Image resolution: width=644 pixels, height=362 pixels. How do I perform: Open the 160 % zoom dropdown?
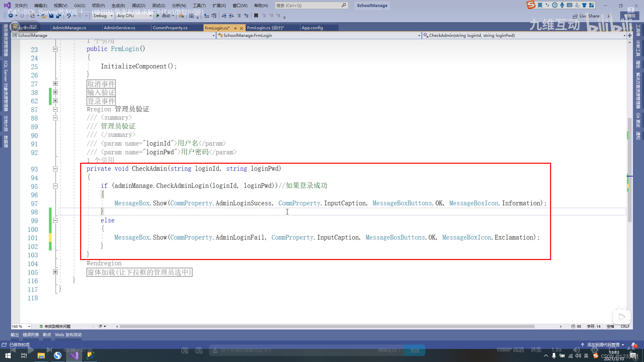point(21,326)
